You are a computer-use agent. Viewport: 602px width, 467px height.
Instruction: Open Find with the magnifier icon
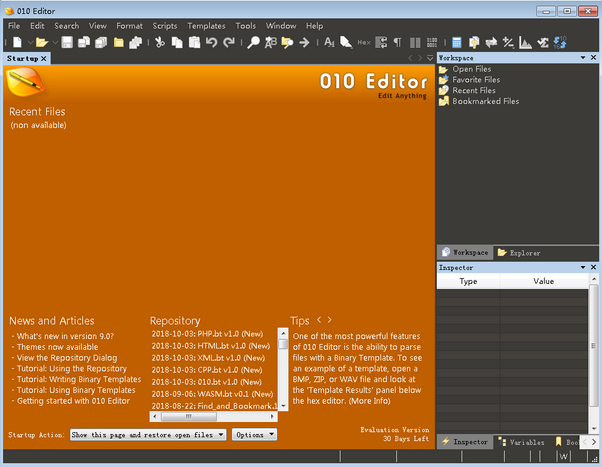(x=254, y=43)
